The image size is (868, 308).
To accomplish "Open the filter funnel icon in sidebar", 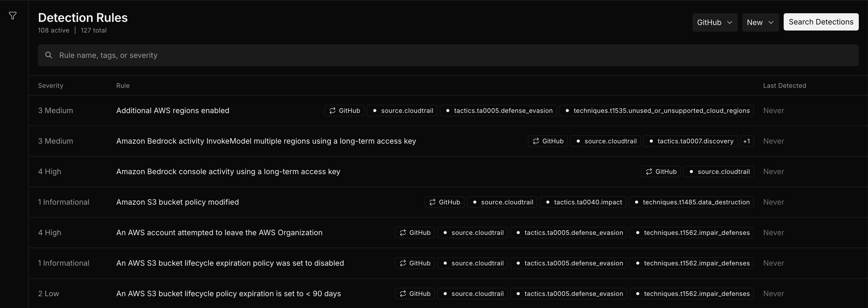I will (12, 16).
